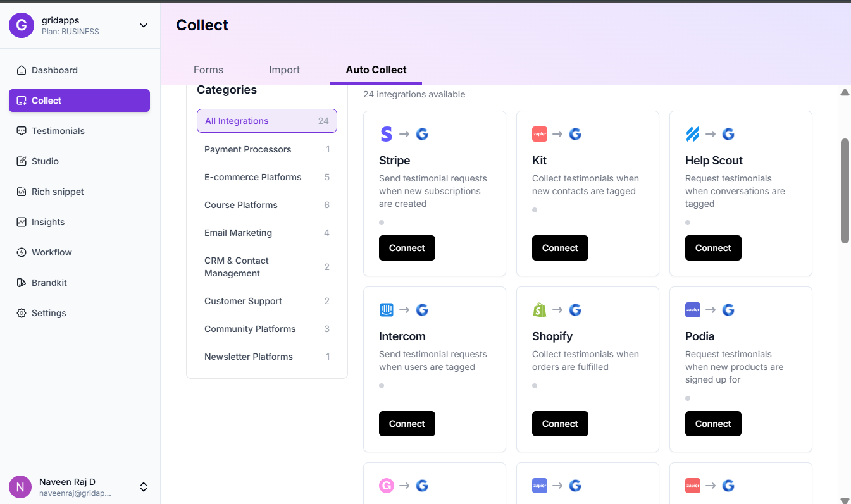851x504 pixels.
Task: Click the scroll down arrow
Action: coord(845,500)
